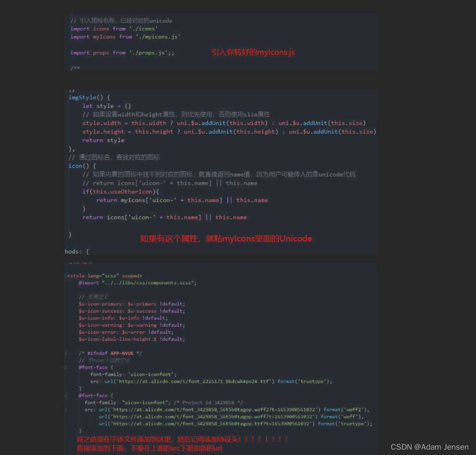476x455 pixels.
Task: Click the "hods: {" line
Action: 77,252
